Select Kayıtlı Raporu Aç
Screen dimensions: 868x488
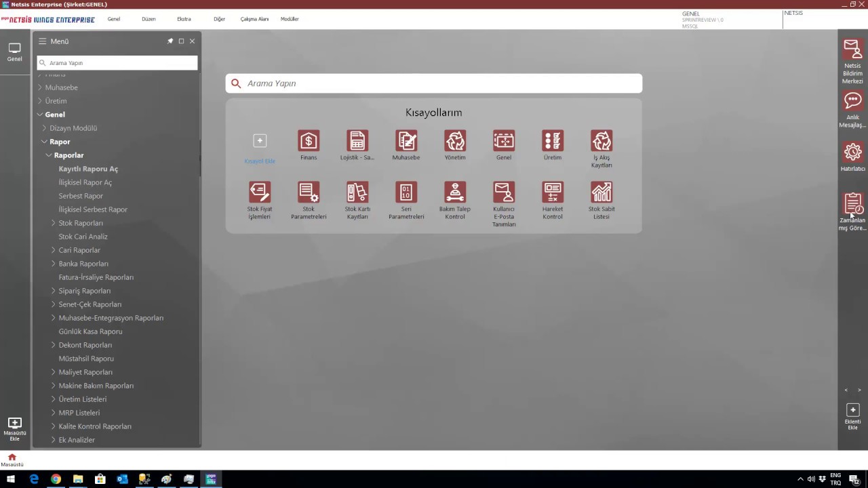(88, 169)
